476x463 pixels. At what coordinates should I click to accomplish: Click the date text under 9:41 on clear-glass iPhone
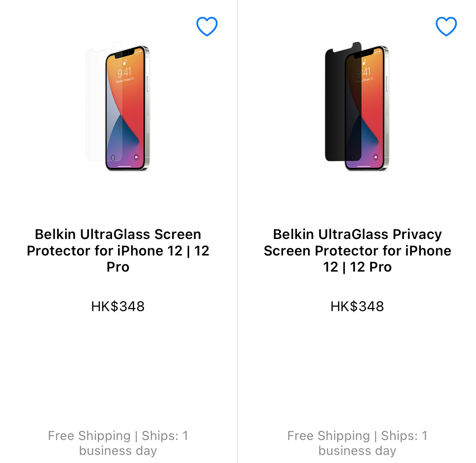(124, 80)
